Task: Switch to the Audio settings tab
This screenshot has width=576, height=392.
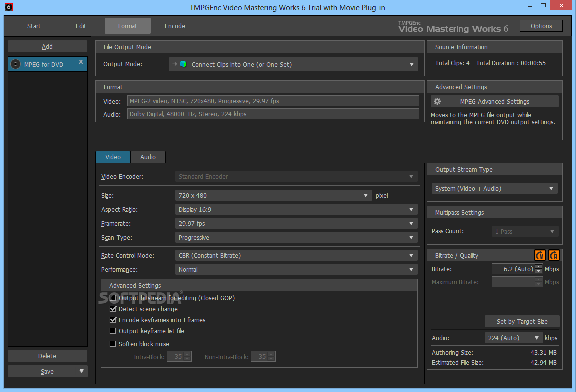Action: tap(148, 157)
